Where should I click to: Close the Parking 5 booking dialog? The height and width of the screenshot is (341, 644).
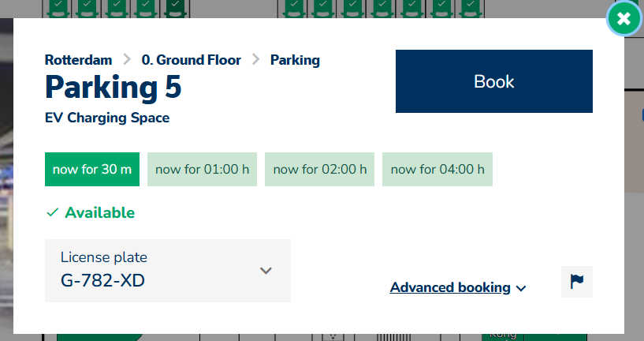click(624, 19)
